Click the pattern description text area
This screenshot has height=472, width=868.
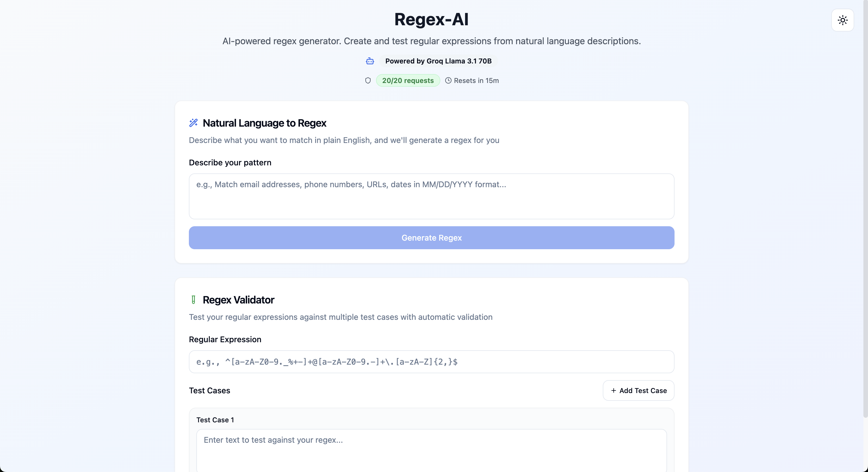point(431,197)
